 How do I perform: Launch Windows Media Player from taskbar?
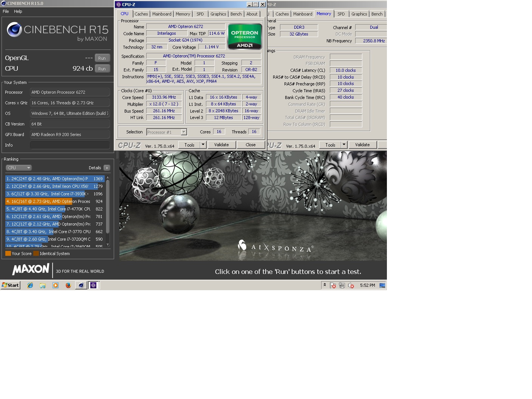pos(56,285)
